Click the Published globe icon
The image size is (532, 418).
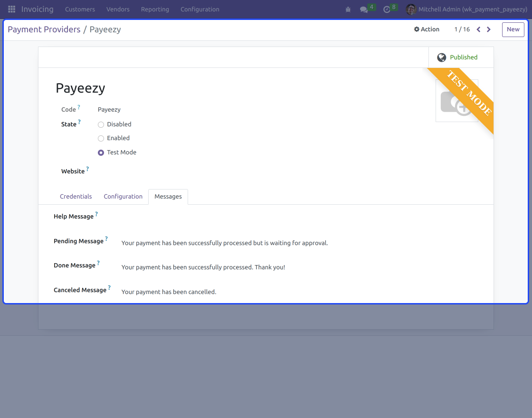[441, 57]
